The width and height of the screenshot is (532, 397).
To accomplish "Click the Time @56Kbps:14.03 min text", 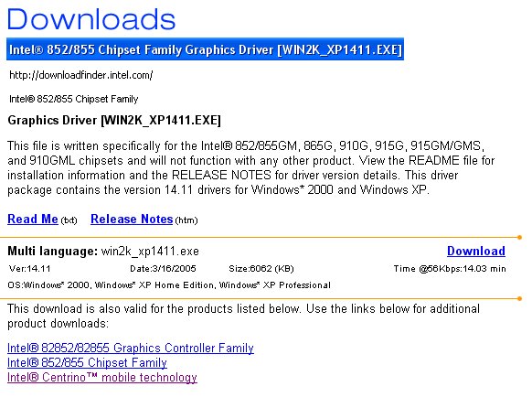I will click(450, 269).
